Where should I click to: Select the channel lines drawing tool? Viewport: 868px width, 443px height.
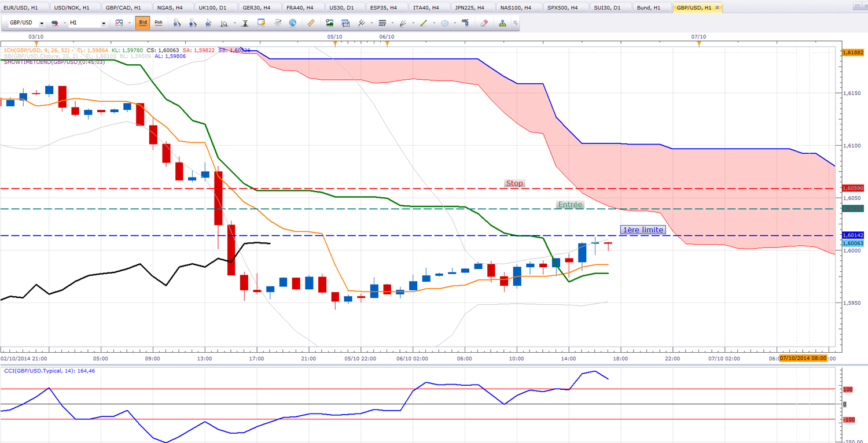click(362, 23)
